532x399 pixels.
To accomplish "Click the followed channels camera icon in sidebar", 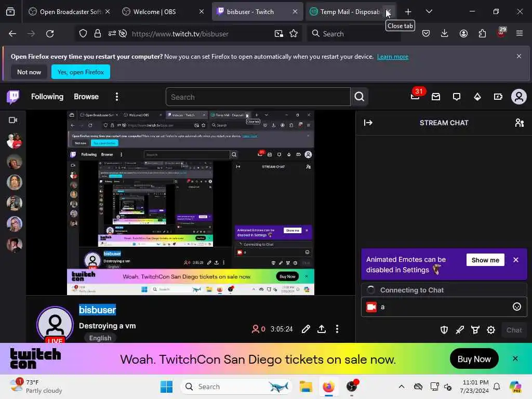I will [x=13, y=120].
